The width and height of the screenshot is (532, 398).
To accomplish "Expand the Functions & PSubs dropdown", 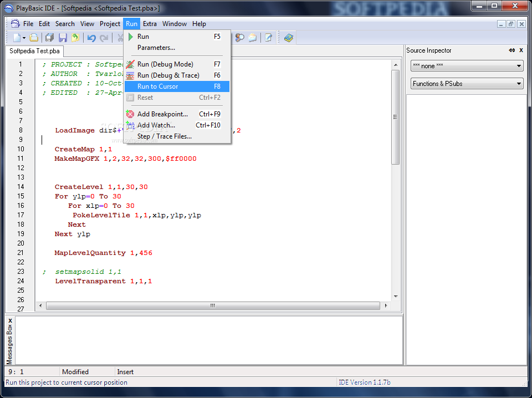I will (467, 84).
